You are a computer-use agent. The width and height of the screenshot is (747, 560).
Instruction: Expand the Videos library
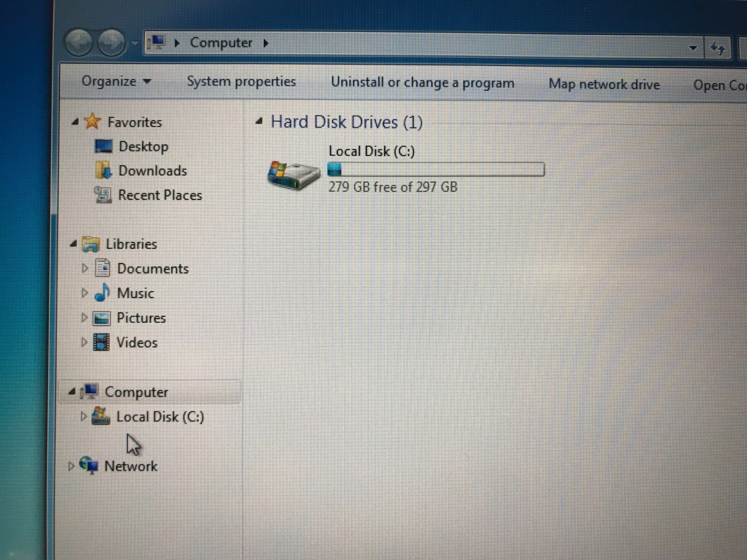click(85, 343)
